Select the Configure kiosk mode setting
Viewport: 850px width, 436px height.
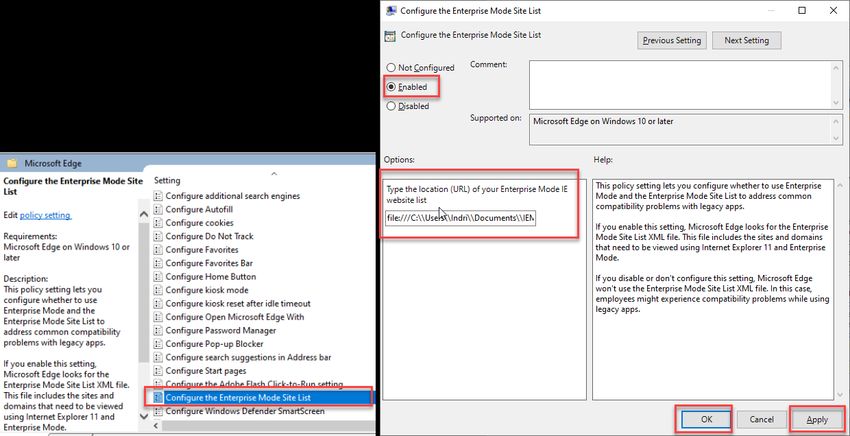pyautogui.click(x=207, y=290)
